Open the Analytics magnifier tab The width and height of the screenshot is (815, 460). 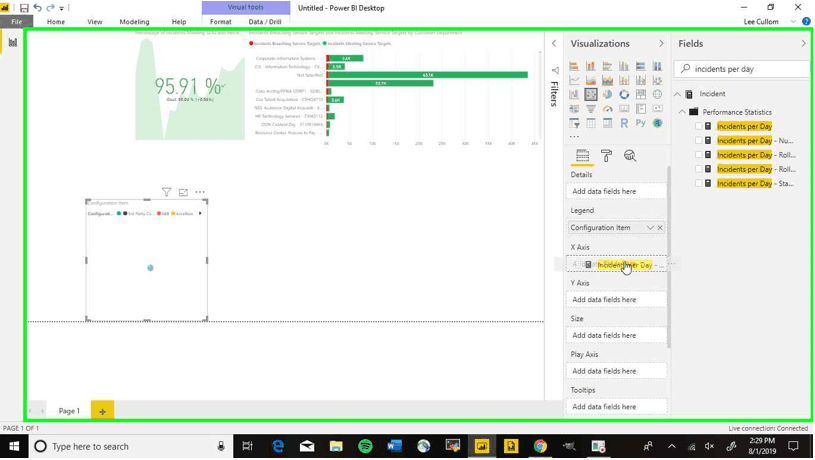630,155
